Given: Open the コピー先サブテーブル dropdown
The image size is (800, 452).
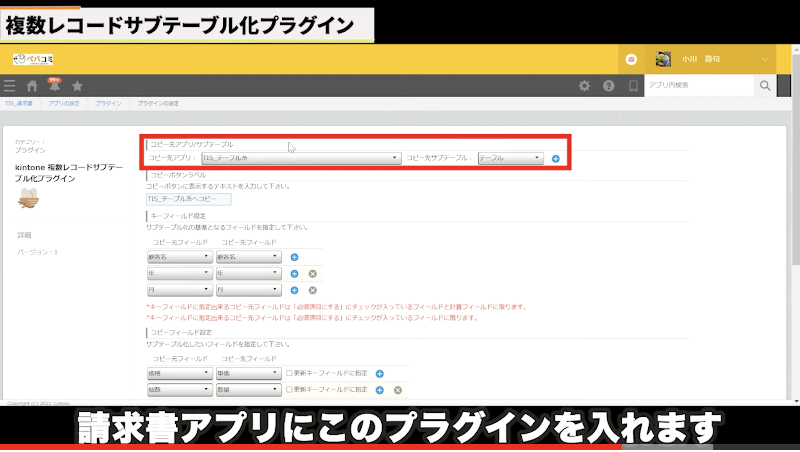Looking at the screenshot, I should tap(510, 158).
